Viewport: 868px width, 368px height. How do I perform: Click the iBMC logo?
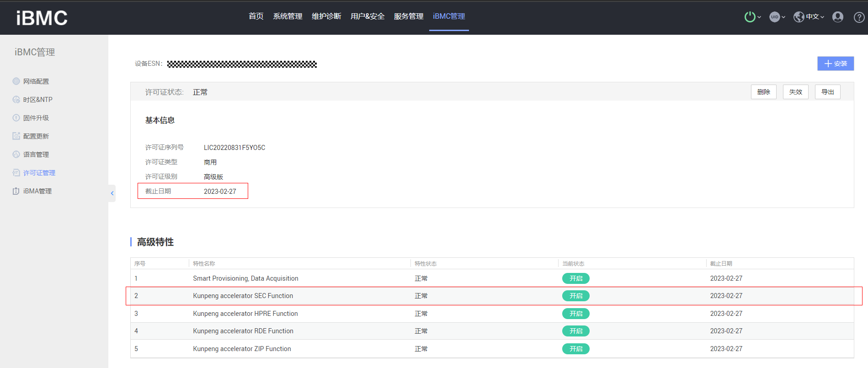[x=42, y=18]
